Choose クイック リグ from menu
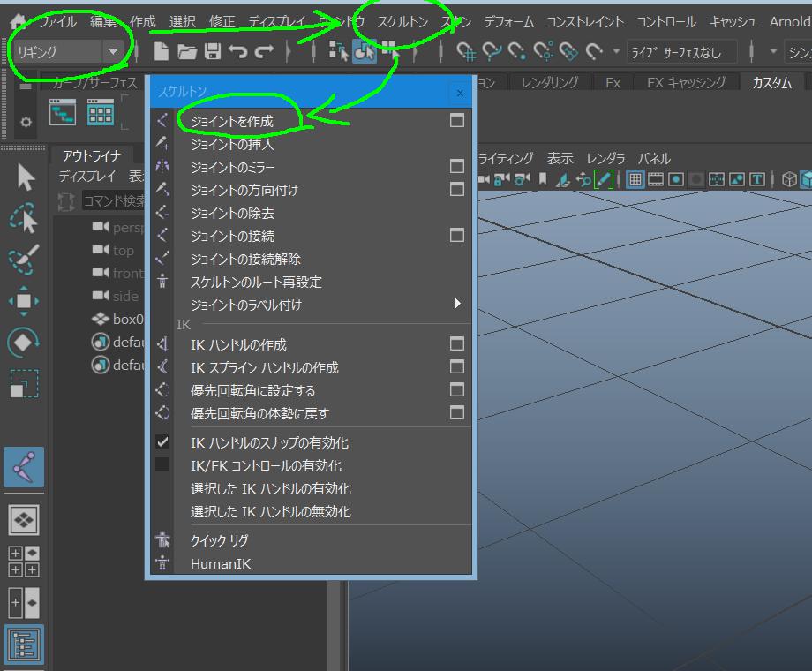 point(220,540)
